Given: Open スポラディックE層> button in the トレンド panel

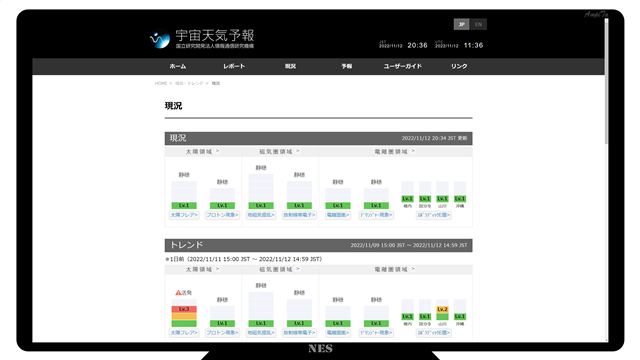Looking at the screenshot, I should [433, 333].
